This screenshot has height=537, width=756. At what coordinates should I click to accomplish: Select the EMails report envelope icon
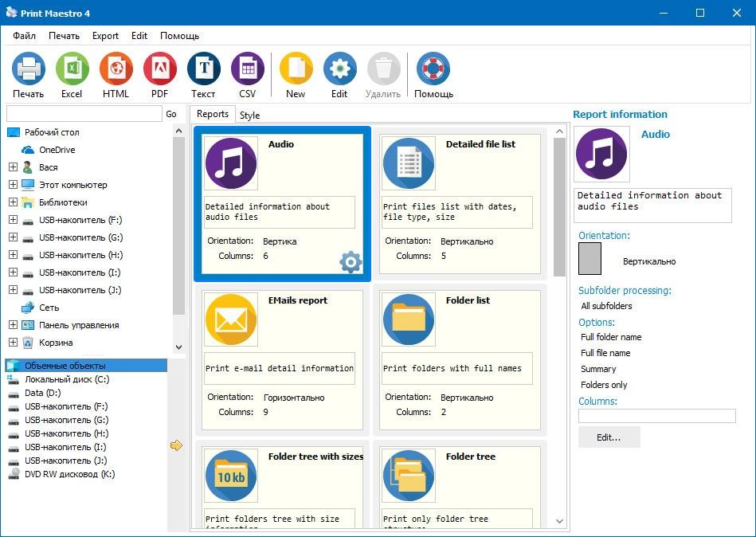pos(231,319)
